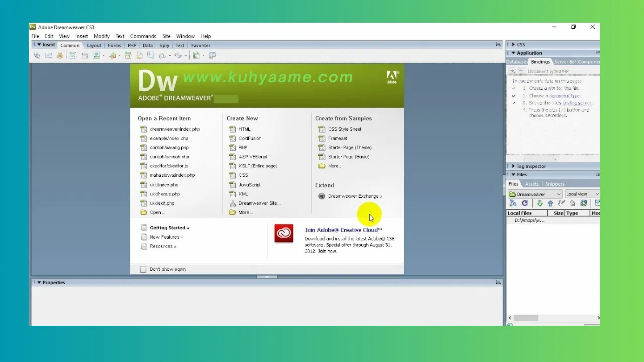
Task: Click the green Get Files arrow
Action: pyautogui.click(x=540, y=203)
